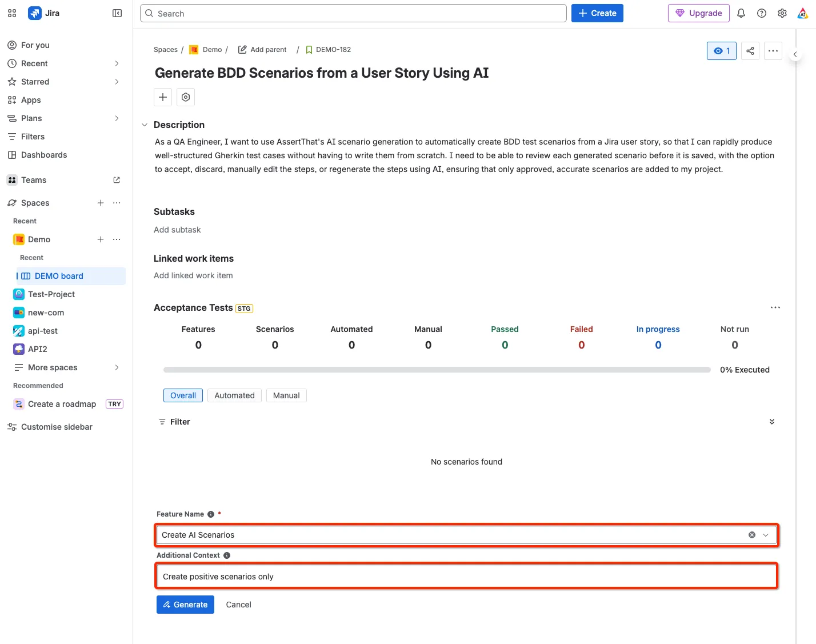Open the Acceptance Tests ellipsis menu
Screen dimensions: 816x644
click(775, 307)
